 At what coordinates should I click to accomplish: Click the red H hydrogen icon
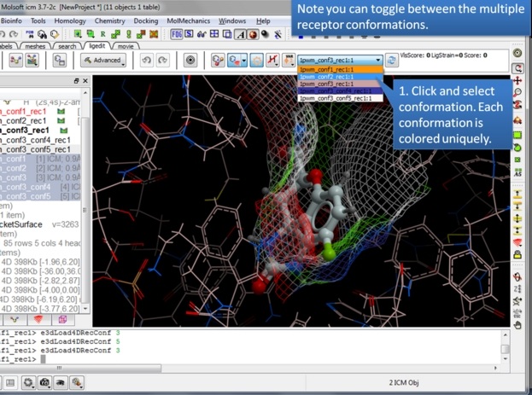[x=272, y=61]
